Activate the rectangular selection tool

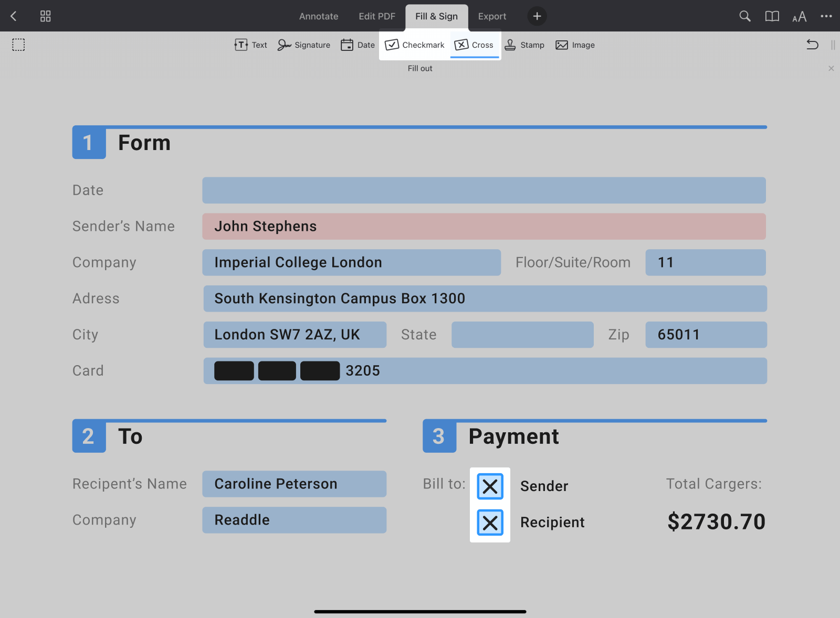(18, 45)
